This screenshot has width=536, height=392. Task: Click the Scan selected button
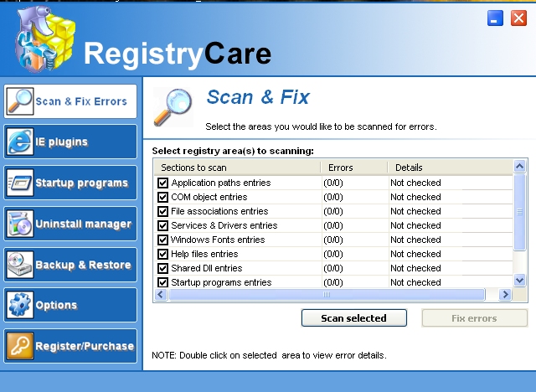(x=353, y=318)
